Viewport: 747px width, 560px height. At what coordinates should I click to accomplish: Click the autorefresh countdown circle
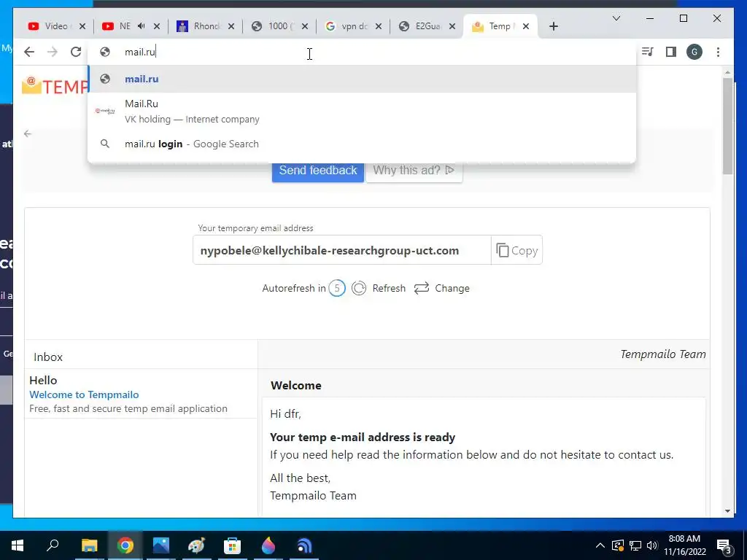click(x=337, y=288)
